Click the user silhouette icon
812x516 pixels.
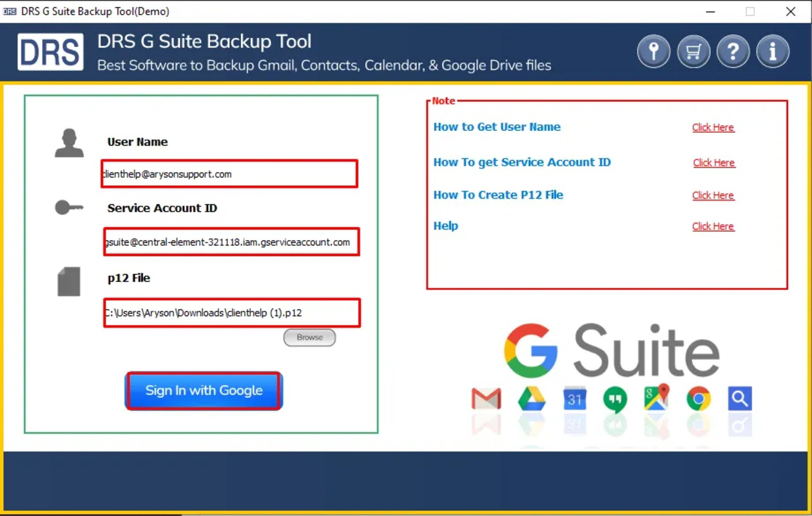pyautogui.click(x=69, y=143)
